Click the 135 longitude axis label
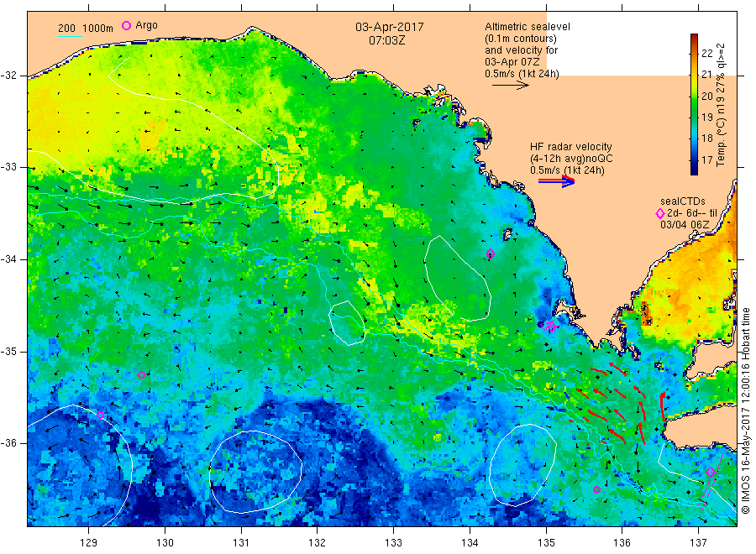 click(546, 543)
